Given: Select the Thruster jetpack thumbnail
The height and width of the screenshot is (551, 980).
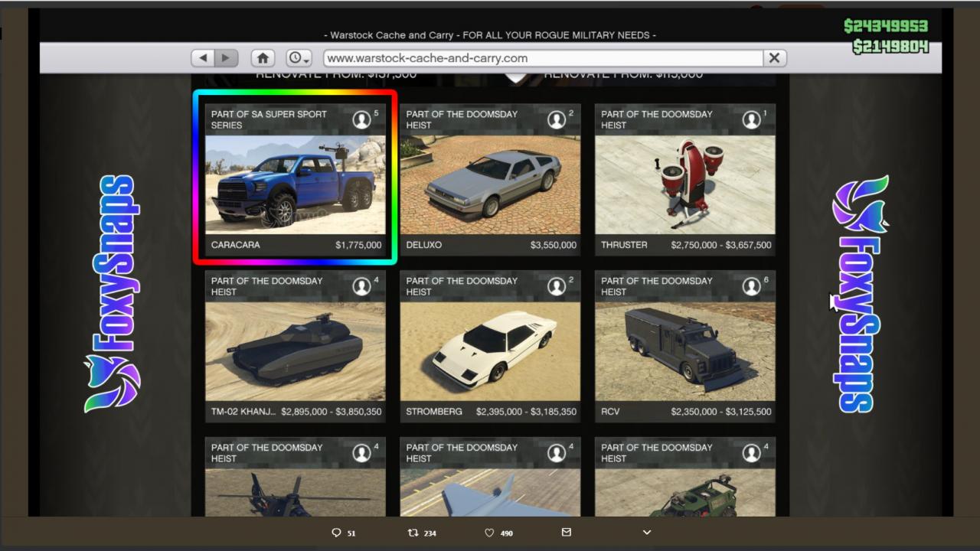Looking at the screenshot, I should 685,184.
